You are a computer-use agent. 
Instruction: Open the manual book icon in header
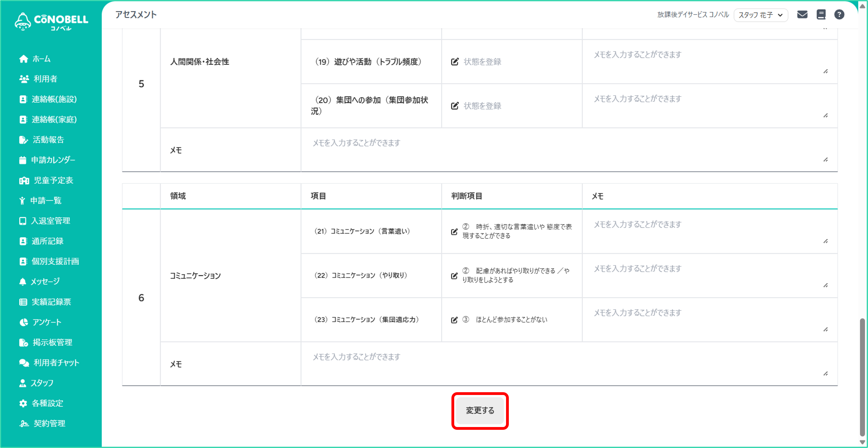tap(821, 14)
